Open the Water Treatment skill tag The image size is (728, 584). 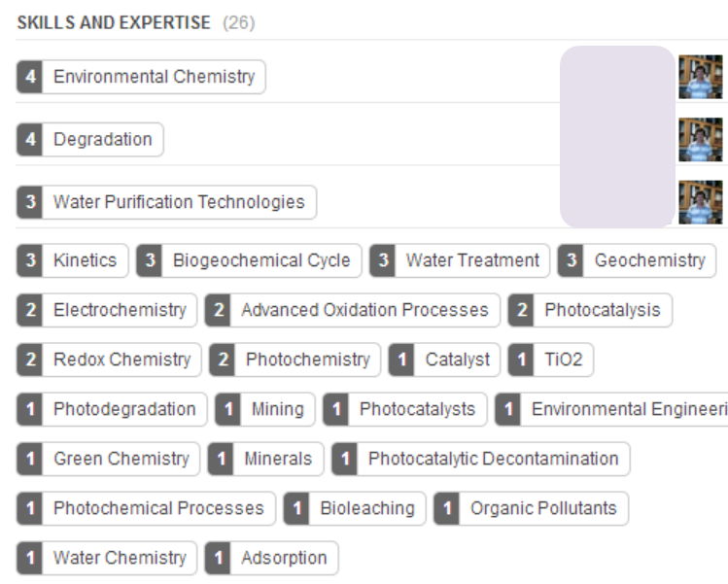471,260
